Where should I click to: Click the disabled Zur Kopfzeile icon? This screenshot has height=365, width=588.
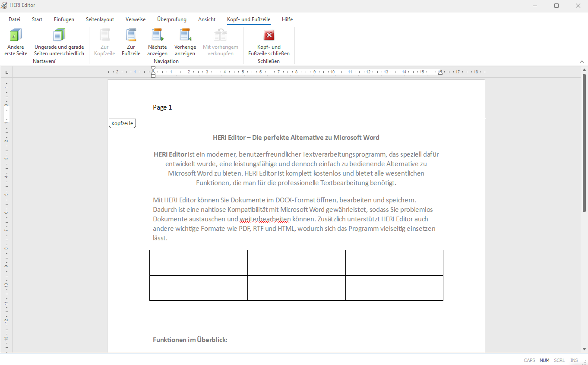coord(104,35)
